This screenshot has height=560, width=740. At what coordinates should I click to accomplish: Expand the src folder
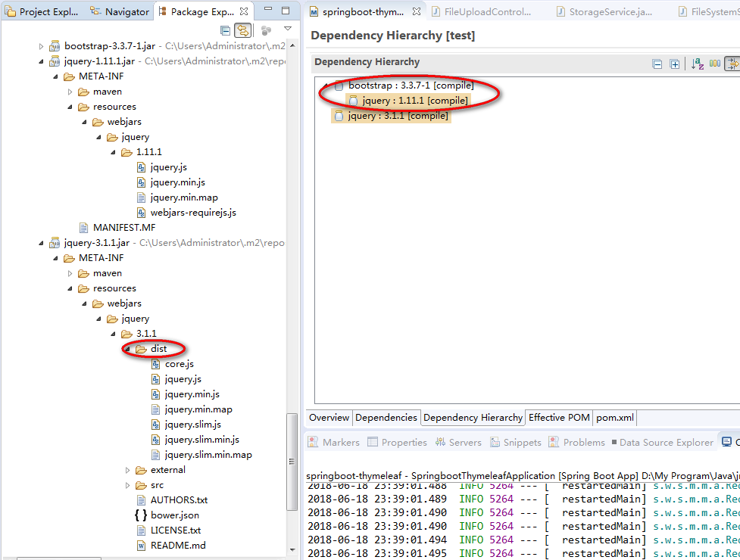pos(127,485)
